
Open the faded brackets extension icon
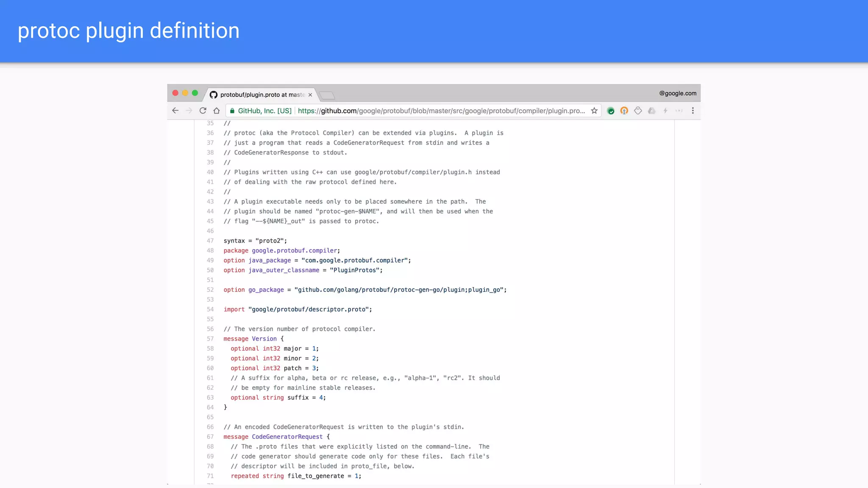point(679,111)
